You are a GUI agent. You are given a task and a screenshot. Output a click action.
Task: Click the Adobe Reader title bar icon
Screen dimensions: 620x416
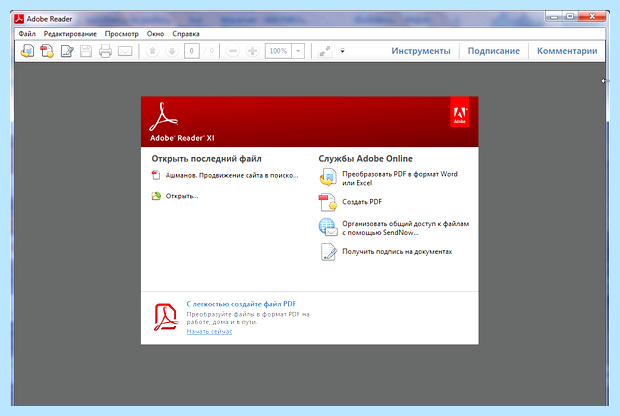coord(19,19)
